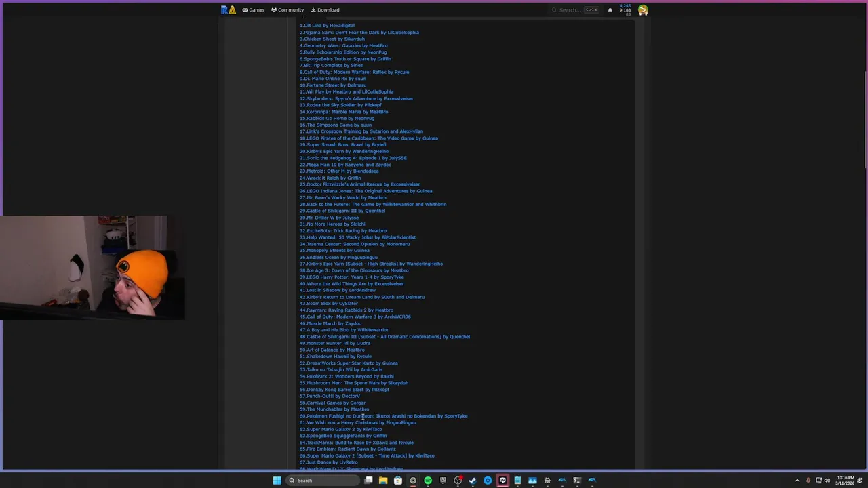Viewport: 868px width, 488px height.
Task: Open the clock and date panel
Action: pos(845,481)
